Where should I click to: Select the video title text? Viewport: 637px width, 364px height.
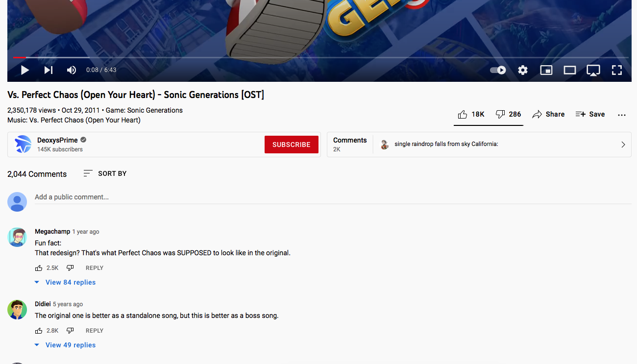[x=136, y=95]
